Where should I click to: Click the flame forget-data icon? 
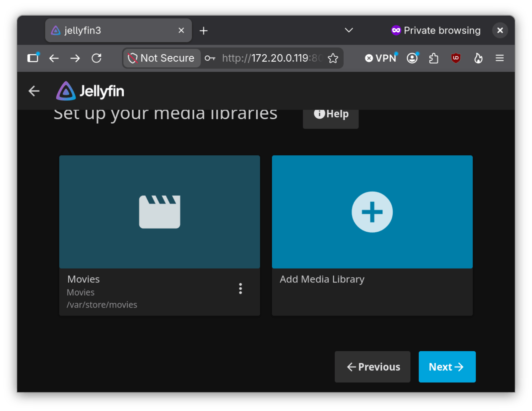(478, 58)
